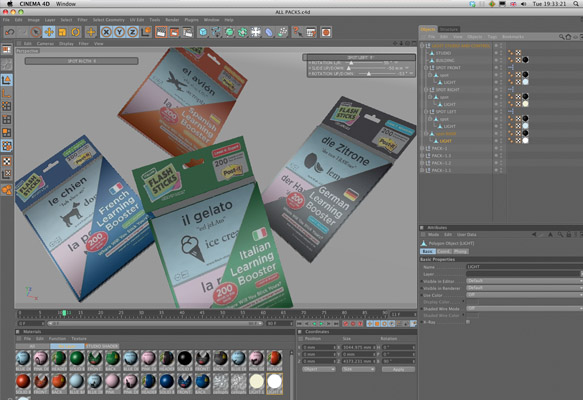Toggle the world coordinate system icon
Viewport: 583px width, 400px height.
click(146, 32)
